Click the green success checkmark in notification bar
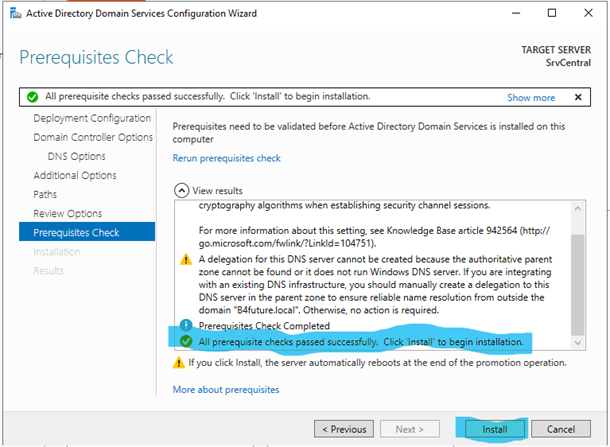This screenshot has width=610, height=447. pyautogui.click(x=33, y=97)
